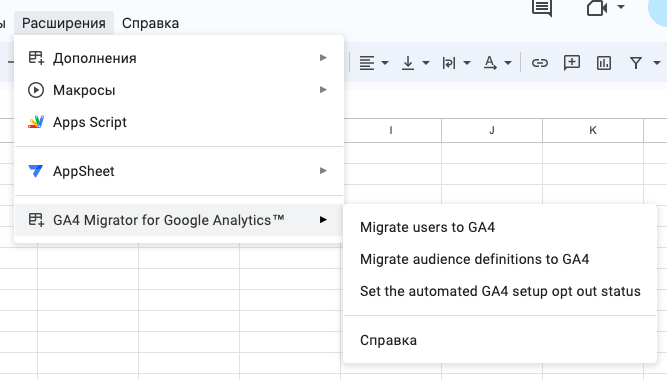This screenshot has width=667, height=380.
Task: Click the insert chart icon
Action: (604, 63)
